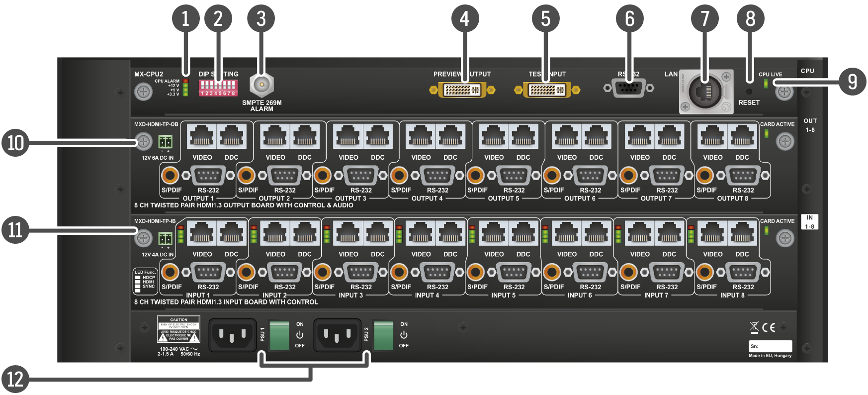The height and width of the screenshot is (395, 868).
Task: Click numbered callout 12 marker
Action: pyautogui.click(x=15, y=379)
